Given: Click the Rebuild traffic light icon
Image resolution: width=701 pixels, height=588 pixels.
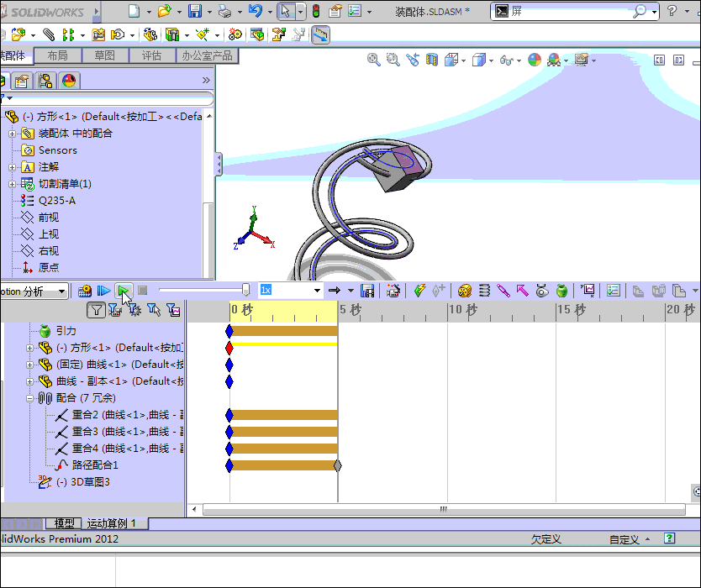Looking at the screenshot, I should [x=316, y=11].
